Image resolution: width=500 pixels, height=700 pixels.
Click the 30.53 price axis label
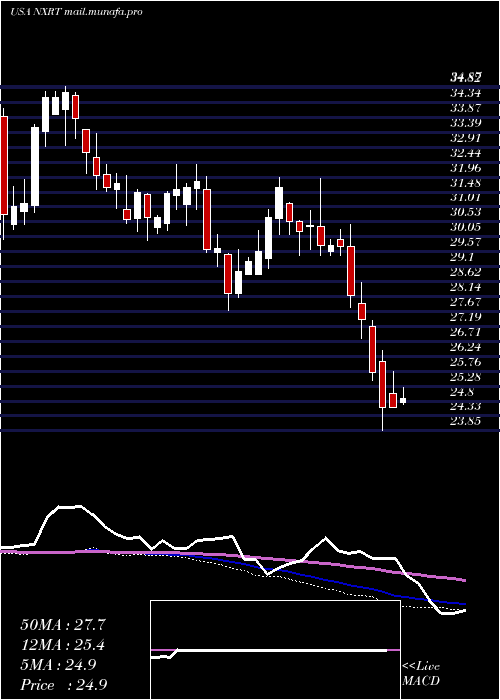465,212
